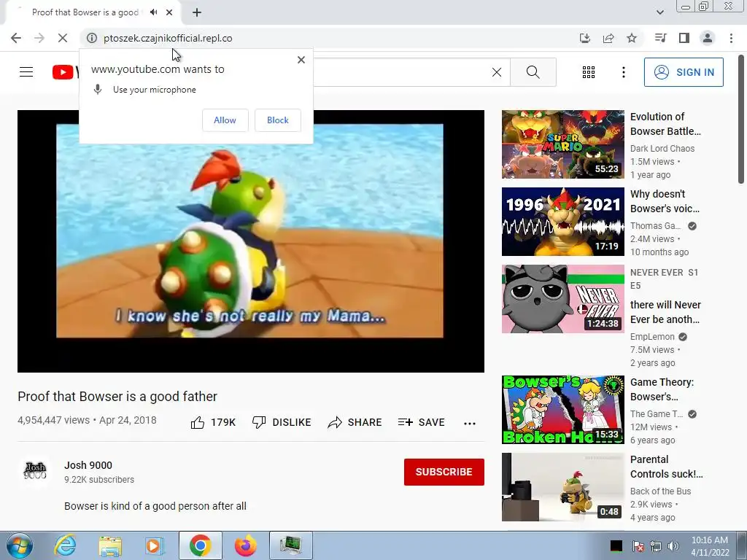Block microphone access in the prompt
This screenshot has height=560, width=747.
tap(278, 120)
